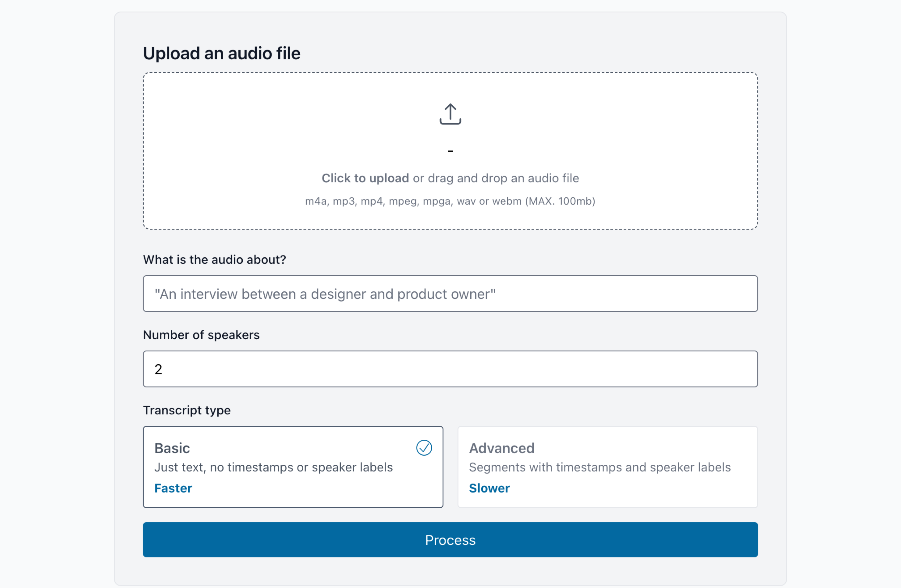
Task: Click the 'What is the audio about?' label
Action: pos(214,260)
